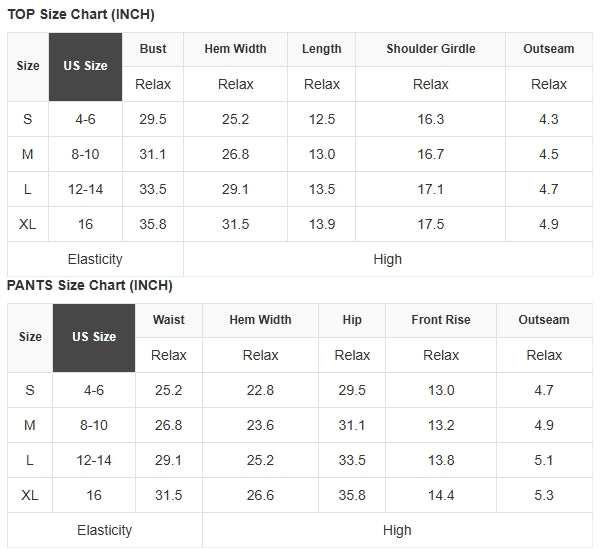This screenshot has width=603, height=554.
Task: Click the Hip column header
Action: pos(352,320)
